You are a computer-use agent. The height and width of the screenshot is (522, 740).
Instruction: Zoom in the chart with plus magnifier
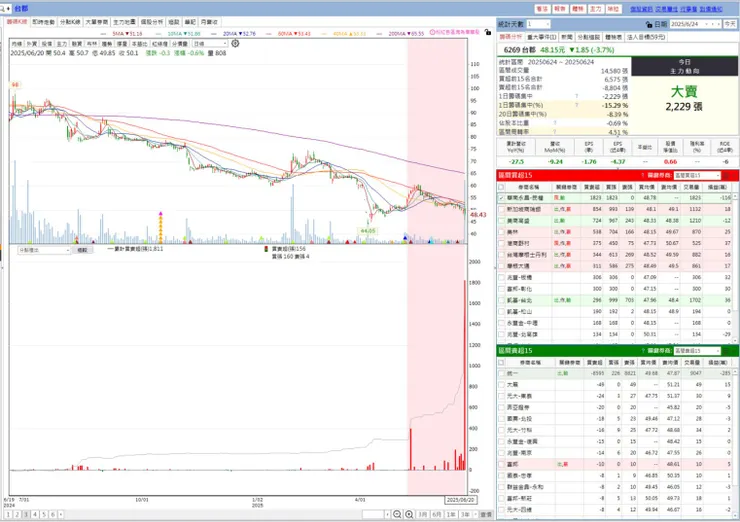(x=409, y=514)
